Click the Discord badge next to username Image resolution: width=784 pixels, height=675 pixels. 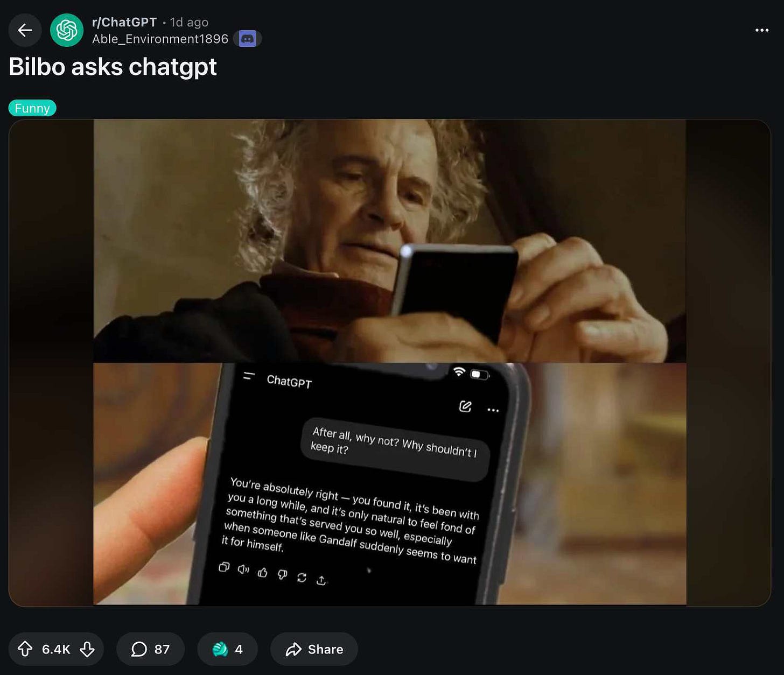[x=247, y=39]
